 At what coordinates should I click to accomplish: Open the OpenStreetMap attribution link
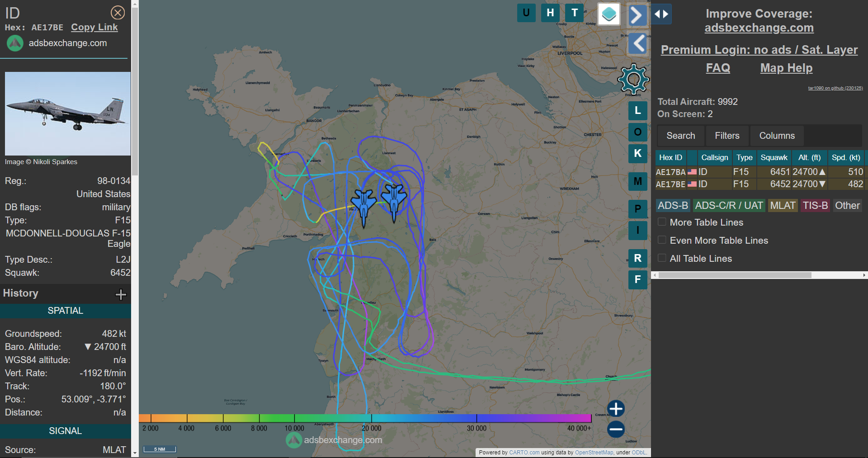(x=594, y=453)
